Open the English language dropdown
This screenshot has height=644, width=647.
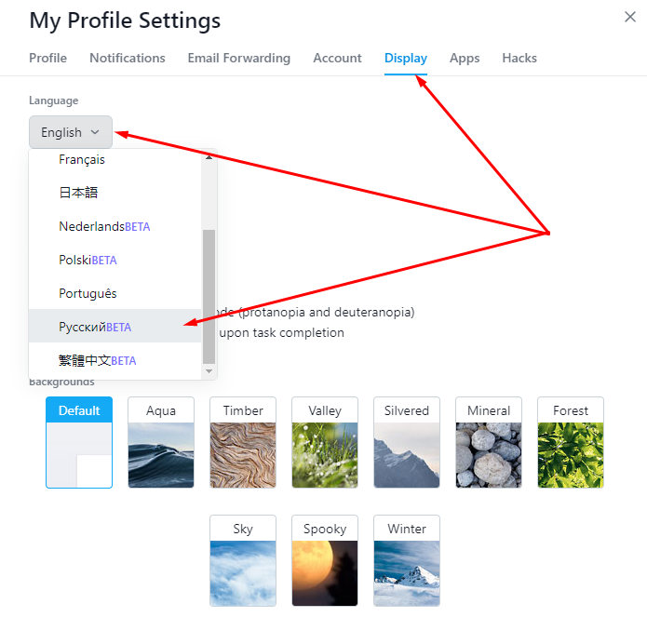point(71,132)
